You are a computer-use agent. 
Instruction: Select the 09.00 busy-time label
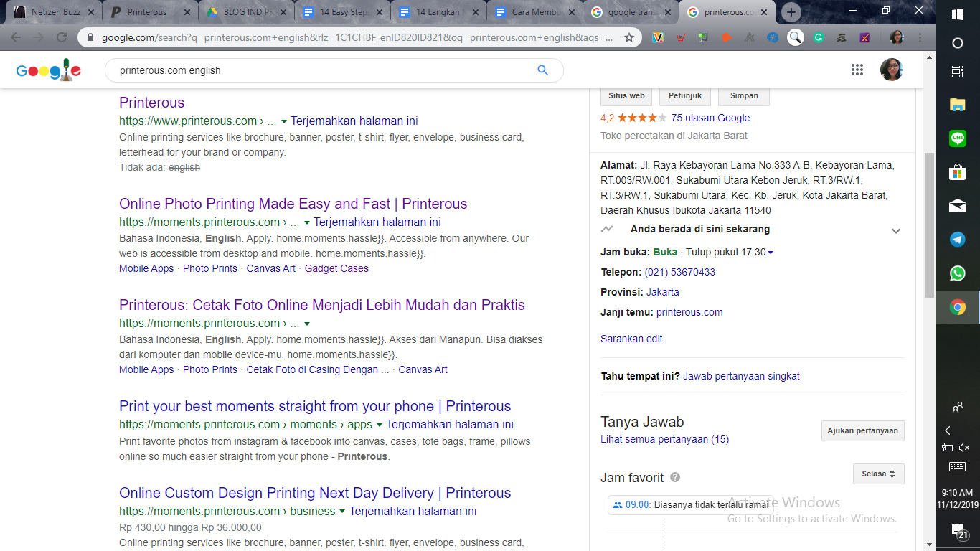point(638,504)
